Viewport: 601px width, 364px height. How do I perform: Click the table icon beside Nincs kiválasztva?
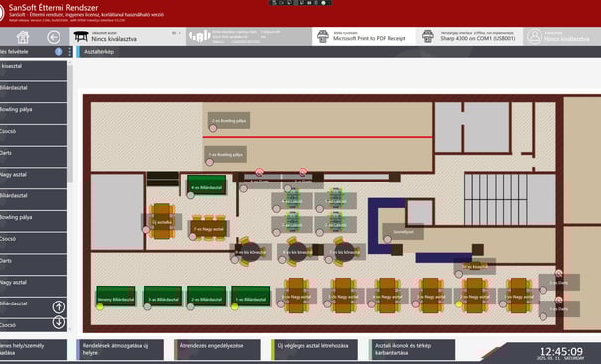point(81,37)
